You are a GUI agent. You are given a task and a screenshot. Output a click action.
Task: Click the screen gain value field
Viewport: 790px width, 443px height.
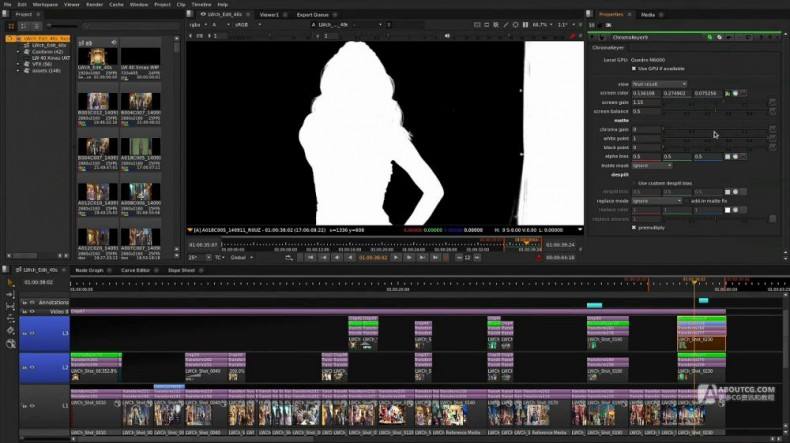coord(645,102)
